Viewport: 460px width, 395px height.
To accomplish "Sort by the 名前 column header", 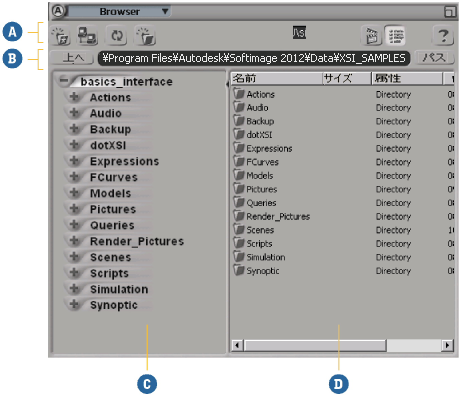I will (276, 78).
